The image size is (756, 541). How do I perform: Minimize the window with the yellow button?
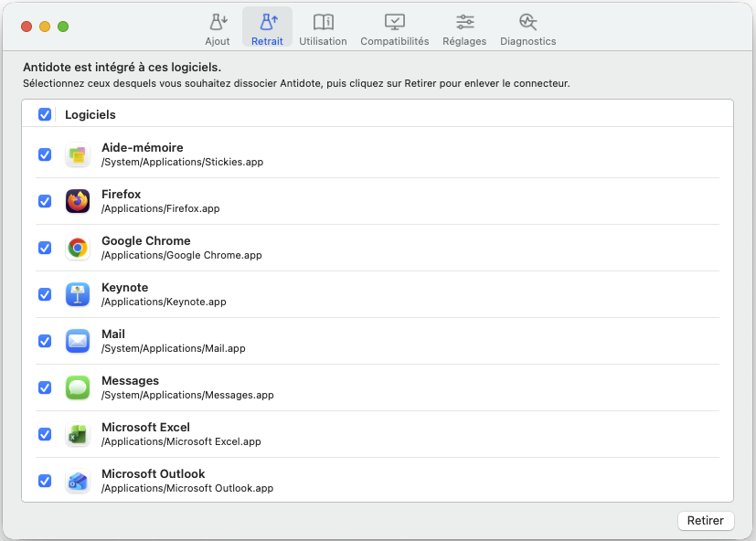pyautogui.click(x=45, y=27)
